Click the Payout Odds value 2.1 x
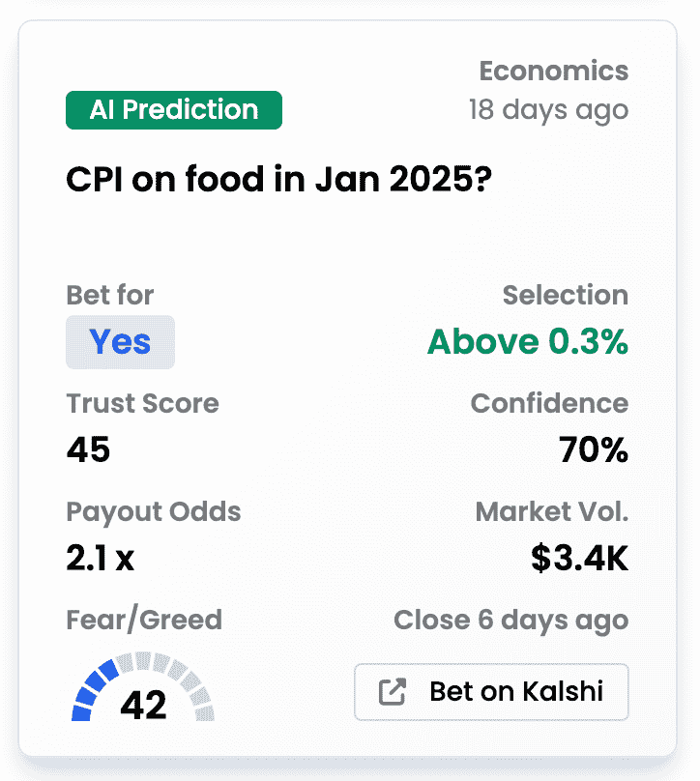The width and height of the screenshot is (700, 781). tap(101, 558)
